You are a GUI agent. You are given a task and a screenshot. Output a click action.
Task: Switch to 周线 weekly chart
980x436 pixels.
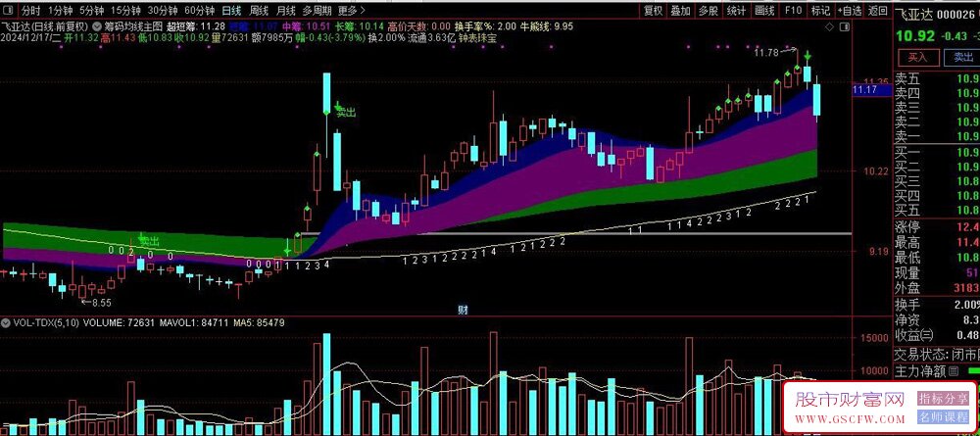[259, 11]
